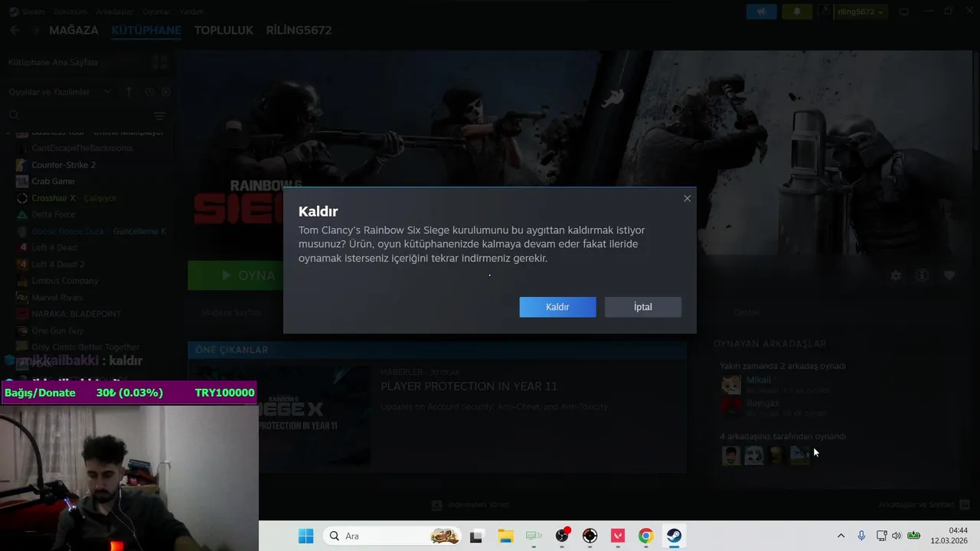
Task: Enter Big Picture mode via monitor icon
Action: coord(904,11)
